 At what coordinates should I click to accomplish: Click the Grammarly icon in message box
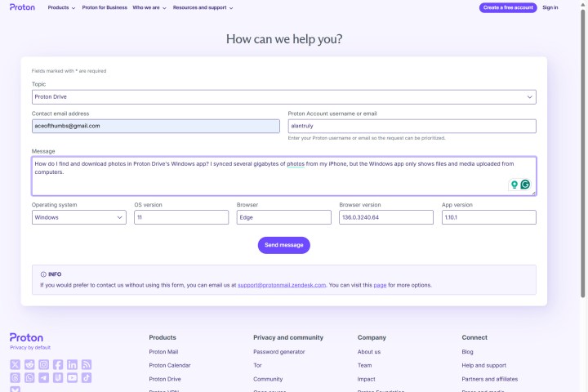[525, 185]
